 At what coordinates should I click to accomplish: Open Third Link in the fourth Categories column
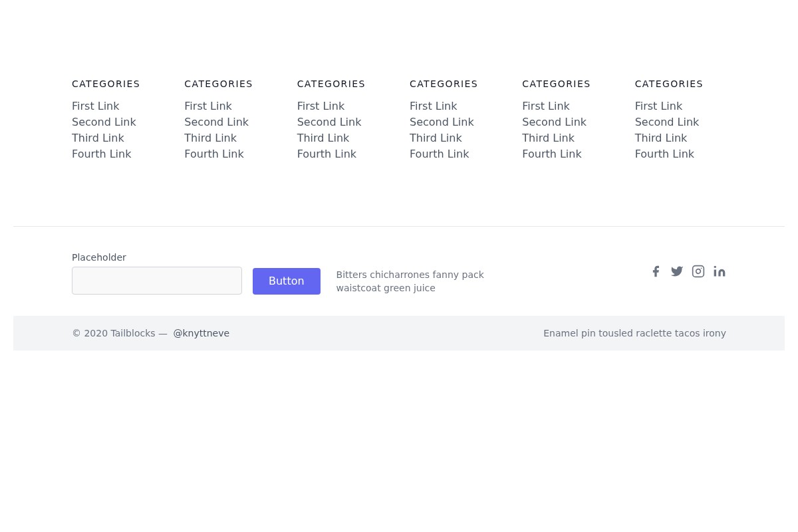436,138
